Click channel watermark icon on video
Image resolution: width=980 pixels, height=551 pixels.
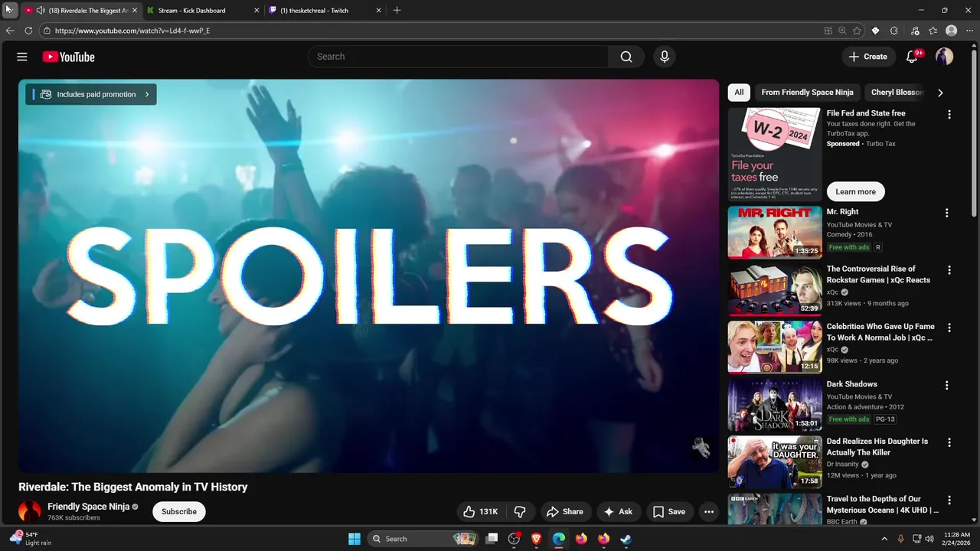point(701,448)
